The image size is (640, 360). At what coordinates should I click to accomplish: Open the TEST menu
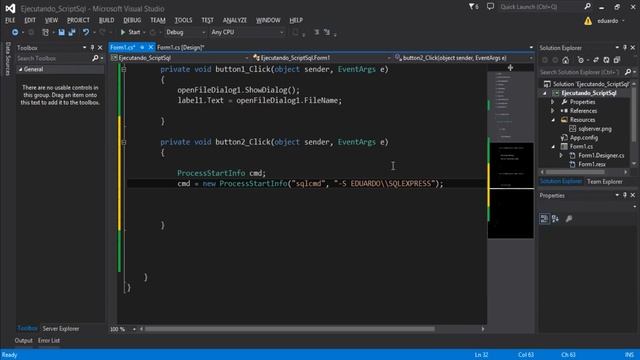point(207,20)
